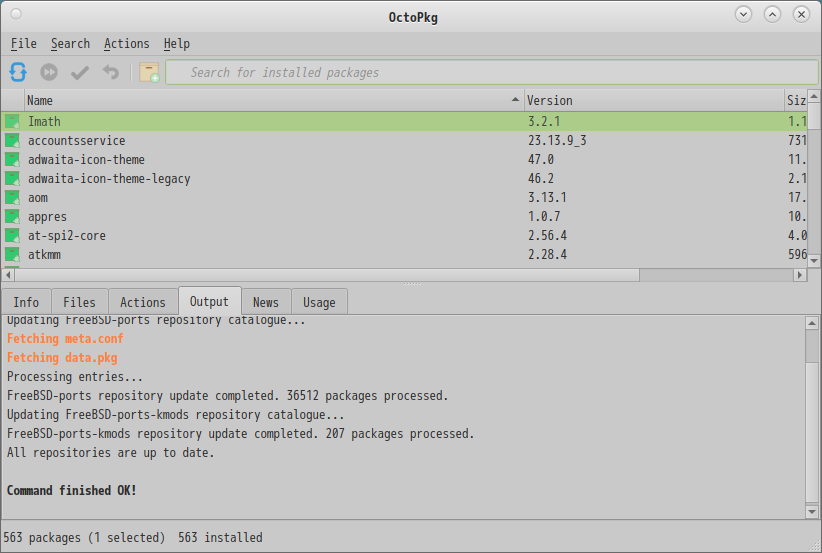Screen dimensions: 822x553
Task: Switch to the Files tab
Action: [80, 302]
